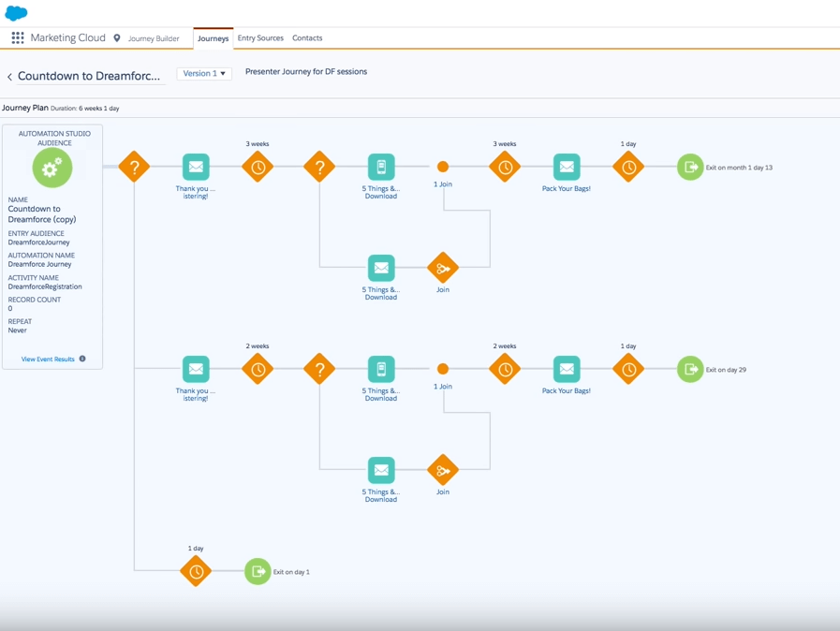Select the second 3 weeks wait before Pack Your Bags

point(505,168)
